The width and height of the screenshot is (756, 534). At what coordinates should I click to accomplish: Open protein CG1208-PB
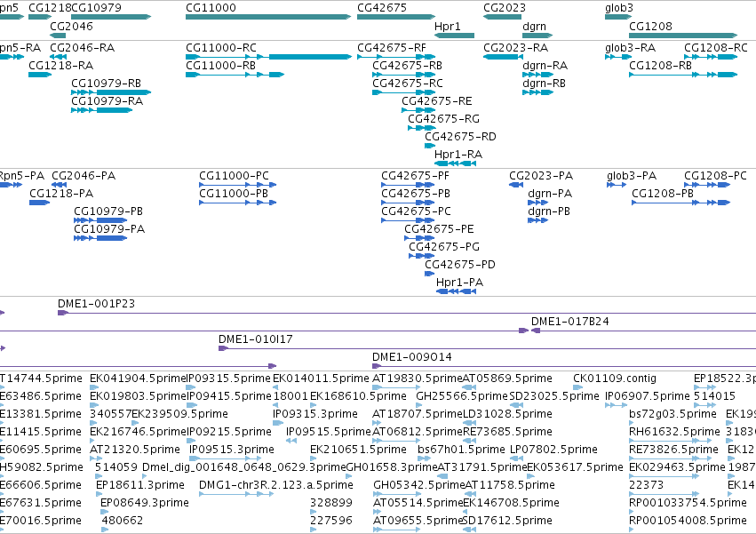663,194
